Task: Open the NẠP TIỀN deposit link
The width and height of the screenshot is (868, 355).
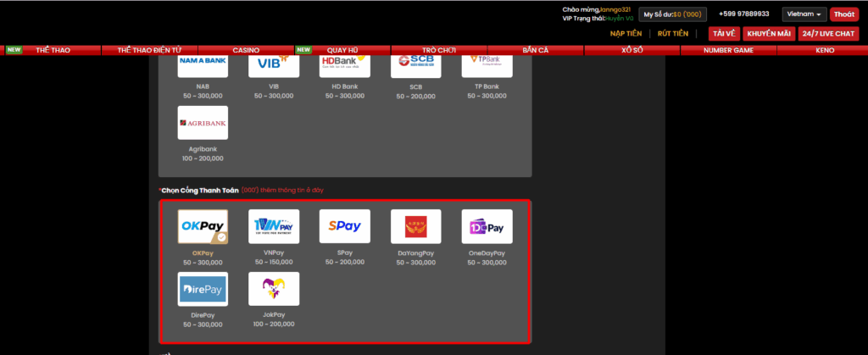Action: coord(626,34)
